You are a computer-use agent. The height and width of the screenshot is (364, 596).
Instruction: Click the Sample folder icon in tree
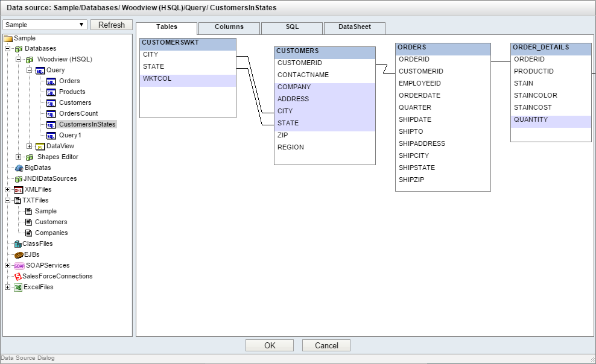(x=8, y=39)
